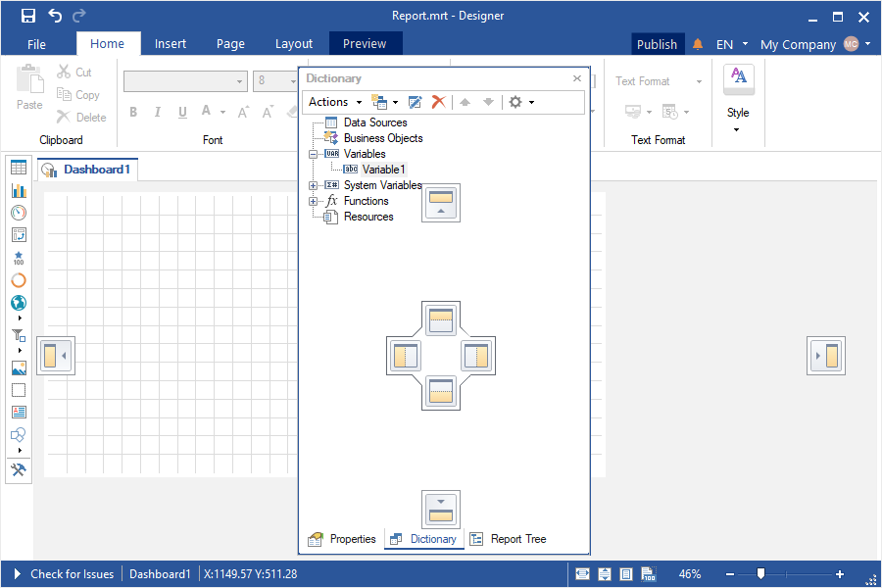The image size is (882, 588).
Task: Switch to the Insert ribbon tab
Action: [x=171, y=44]
